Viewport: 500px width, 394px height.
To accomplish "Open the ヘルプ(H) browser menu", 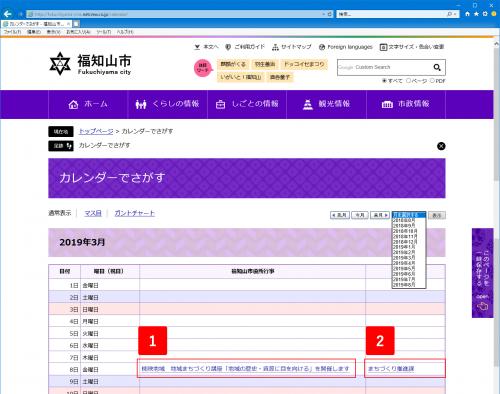I will 125,32.
